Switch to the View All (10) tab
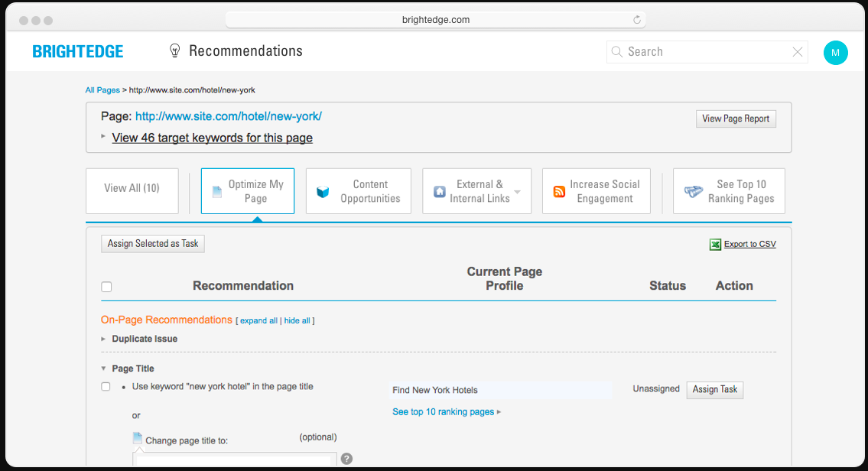Viewport: 868px width, 471px height. [132, 190]
